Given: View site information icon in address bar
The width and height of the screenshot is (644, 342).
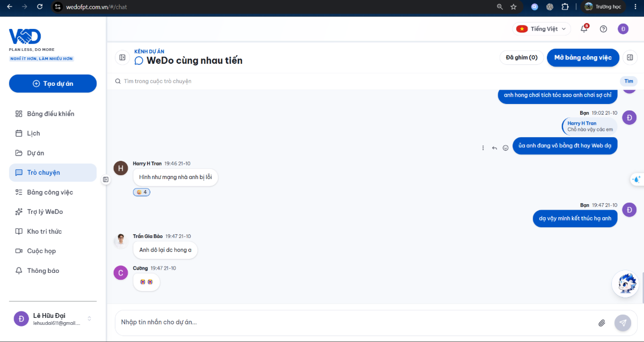Looking at the screenshot, I should coord(58,7).
